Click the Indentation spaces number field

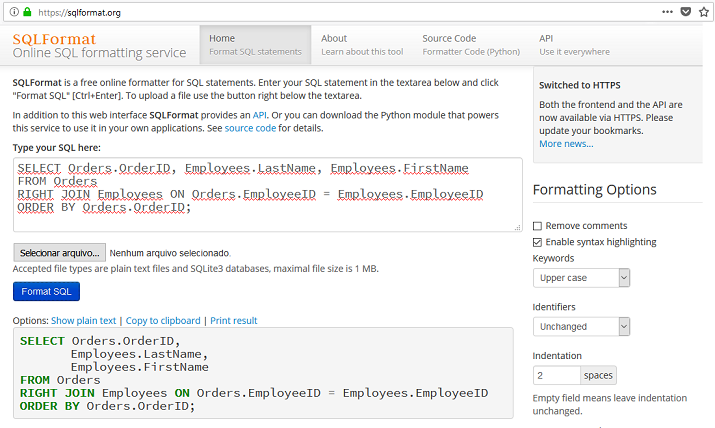(x=556, y=375)
